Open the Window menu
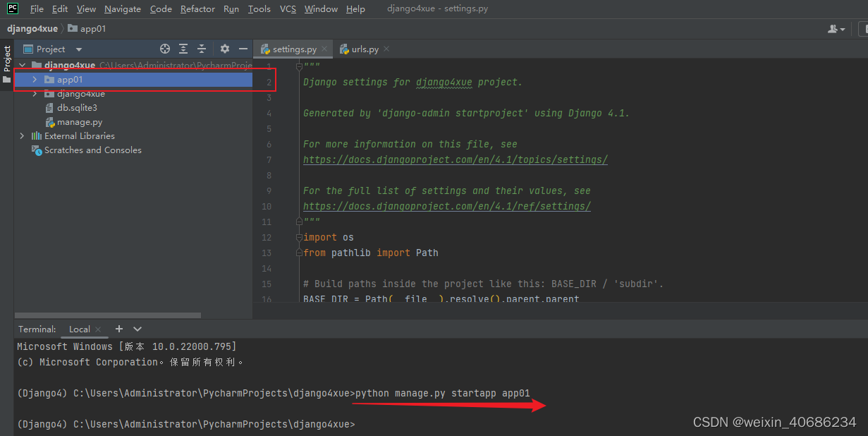The width and height of the screenshot is (868, 436). [x=321, y=9]
